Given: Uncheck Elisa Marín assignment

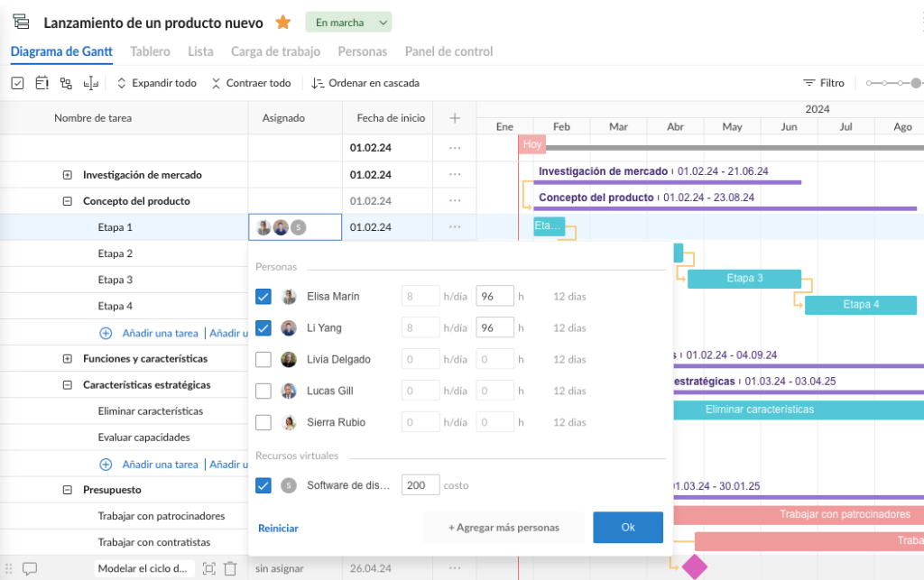Looking at the screenshot, I should pyautogui.click(x=264, y=295).
